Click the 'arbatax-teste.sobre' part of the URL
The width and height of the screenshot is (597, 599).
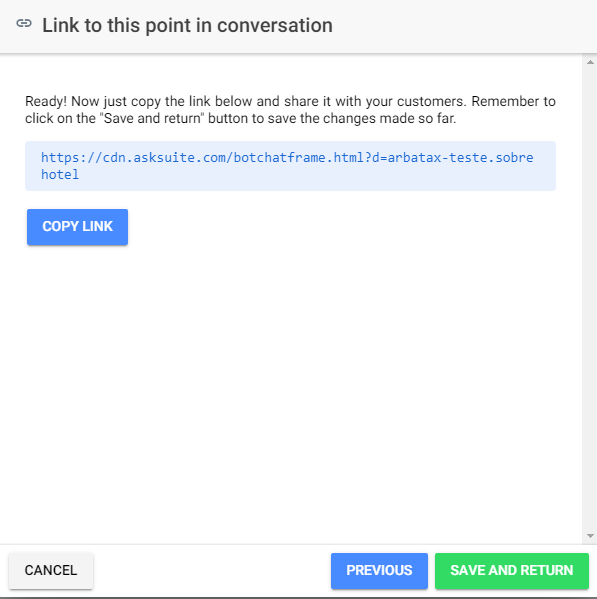pos(460,157)
